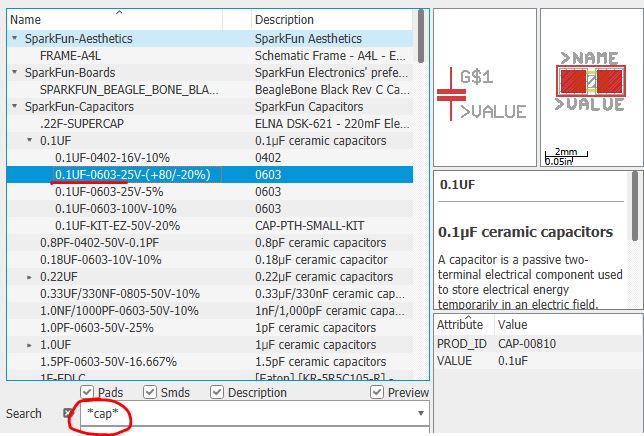Collapse the 0.1UF device group
Image resolution: width=644 pixels, height=436 pixels.
point(29,140)
